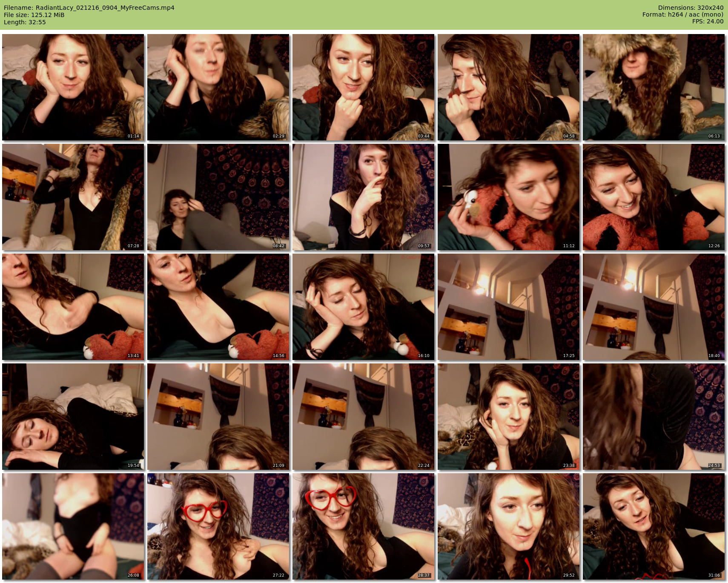Click the thumbnail timestamped 12:26

click(653, 197)
